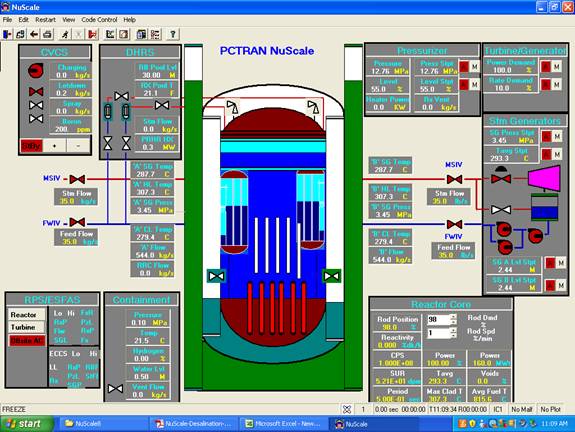Click the left side FWIV valve
The height and width of the screenshot is (432, 575).
coord(77,222)
